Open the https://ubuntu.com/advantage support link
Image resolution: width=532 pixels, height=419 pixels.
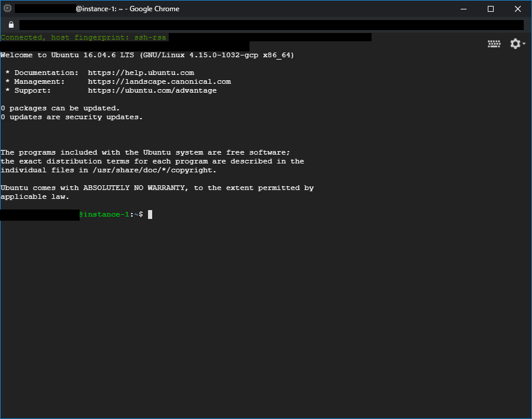[152, 90]
